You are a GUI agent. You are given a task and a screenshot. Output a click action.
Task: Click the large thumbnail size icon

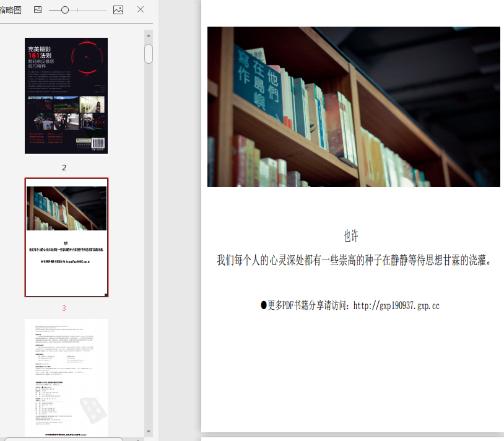point(118,10)
